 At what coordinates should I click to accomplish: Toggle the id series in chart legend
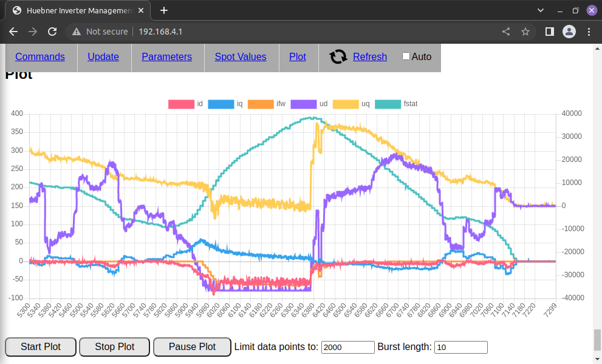point(180,104)
